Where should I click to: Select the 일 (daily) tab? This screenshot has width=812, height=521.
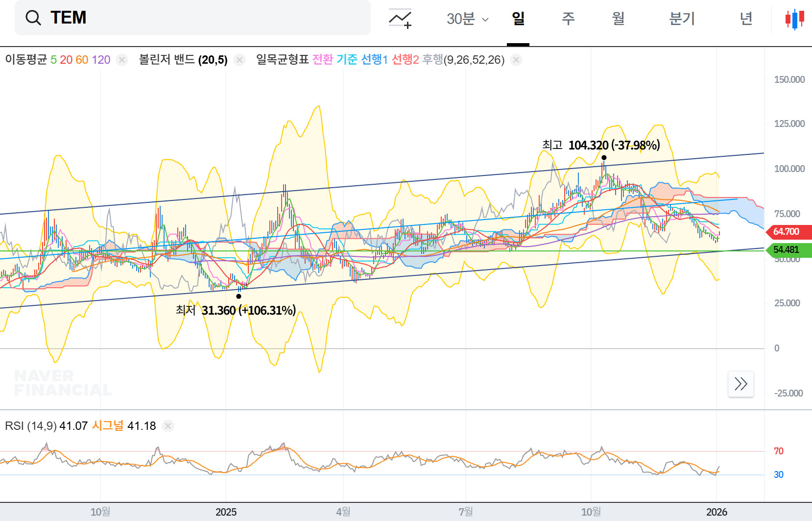[518, 19]
